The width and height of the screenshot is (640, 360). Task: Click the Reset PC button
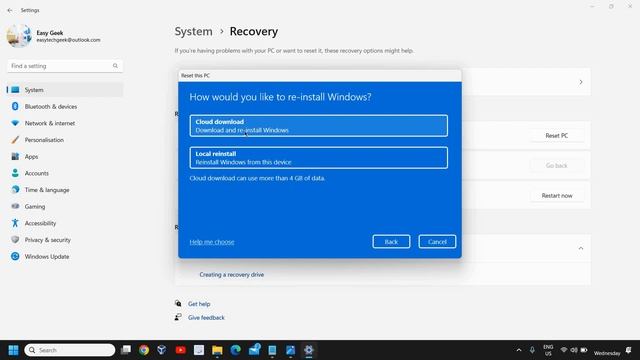coord(557,136)
